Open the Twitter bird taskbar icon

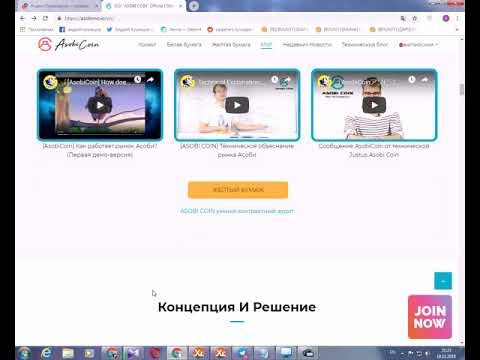[242, 353]
